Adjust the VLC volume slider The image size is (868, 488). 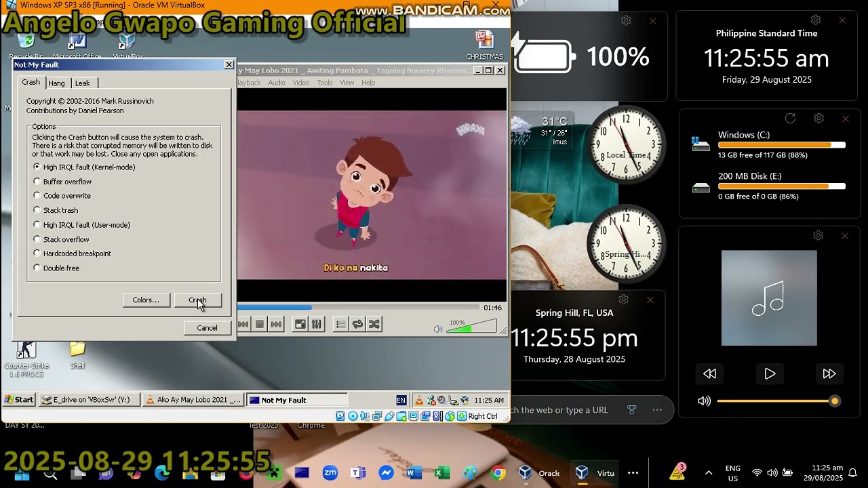pos(471,327)
